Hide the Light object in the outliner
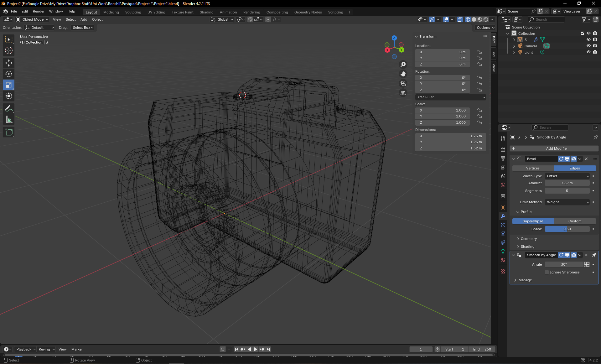The height and width of the screenshot is (364, 601). (588, 52)
